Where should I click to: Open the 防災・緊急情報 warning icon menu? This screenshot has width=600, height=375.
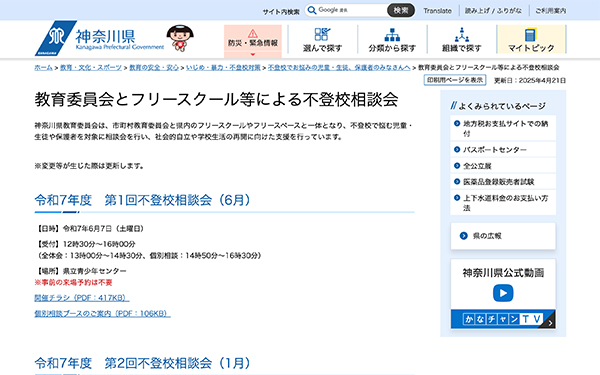pos(253,34)
